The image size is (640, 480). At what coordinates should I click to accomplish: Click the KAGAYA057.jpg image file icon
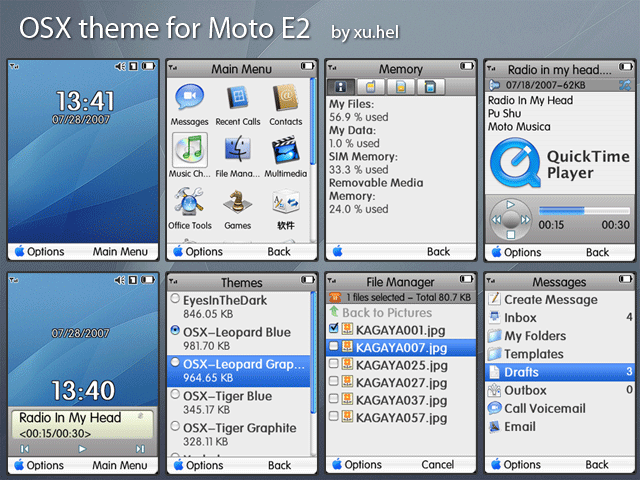(347, 416)
